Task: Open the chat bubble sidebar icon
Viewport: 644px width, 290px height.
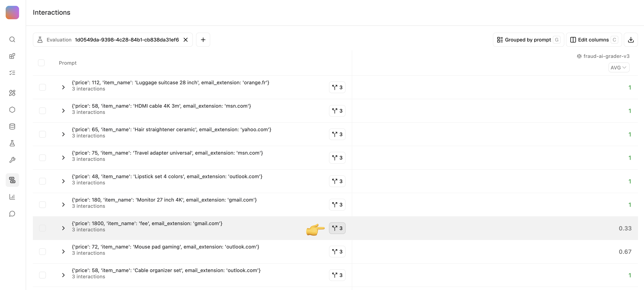Action: tap(12, 214)
